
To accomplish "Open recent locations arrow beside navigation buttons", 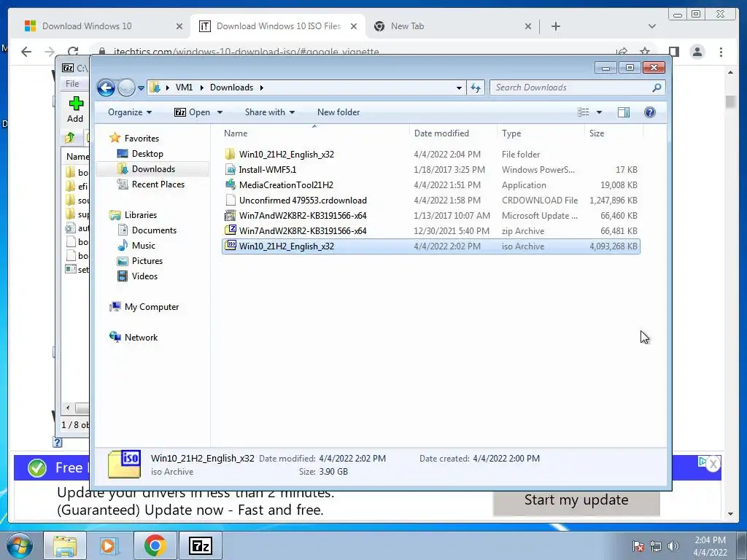I will (141, 88).
